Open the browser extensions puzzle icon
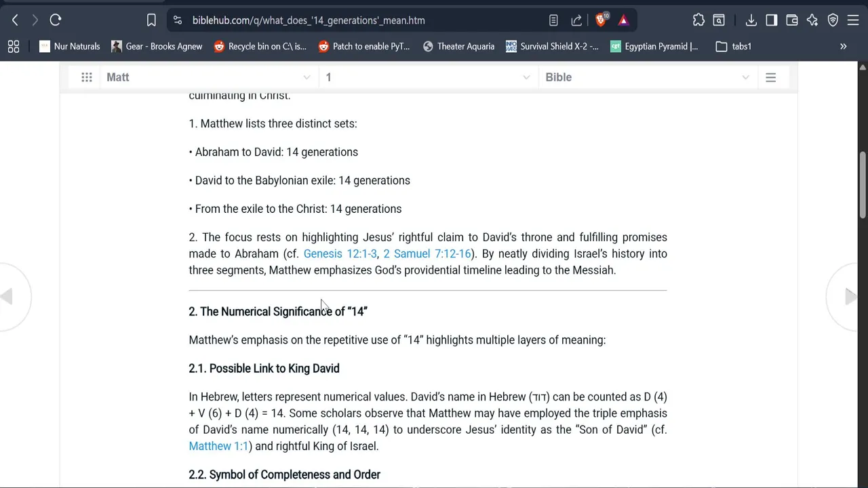This screenshot has height=488, width=868. pyautogui.click(x=698, y=20)
